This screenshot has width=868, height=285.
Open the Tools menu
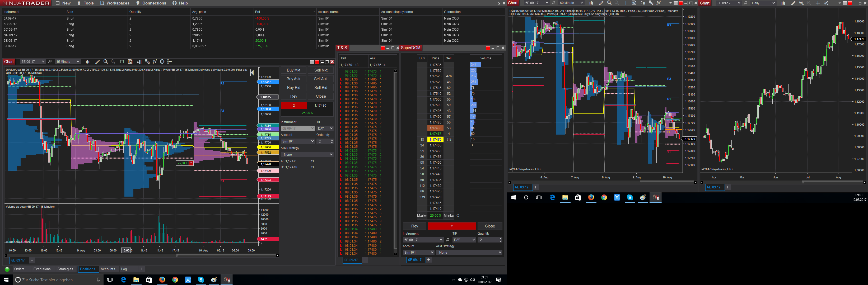(x=85, y=3)
